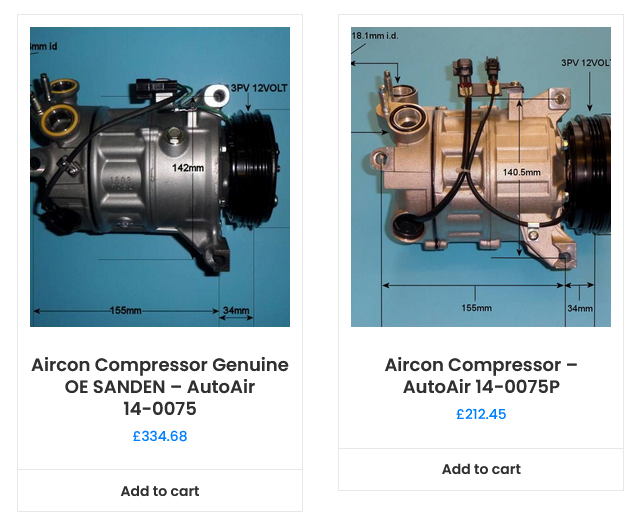This screenshot has width=636, height=522.
Task: Add the £212.45 compressor to cart
Action: (x=481, y=469)
